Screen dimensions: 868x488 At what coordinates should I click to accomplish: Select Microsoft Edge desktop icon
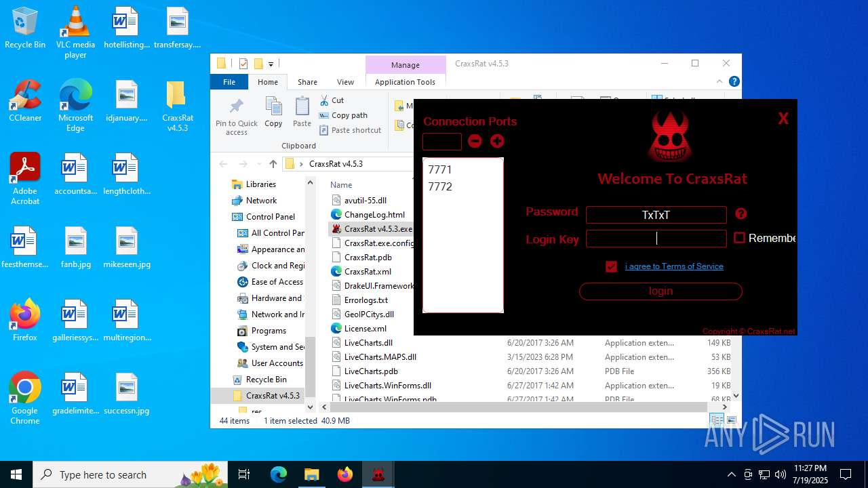[x=75, y=106]
